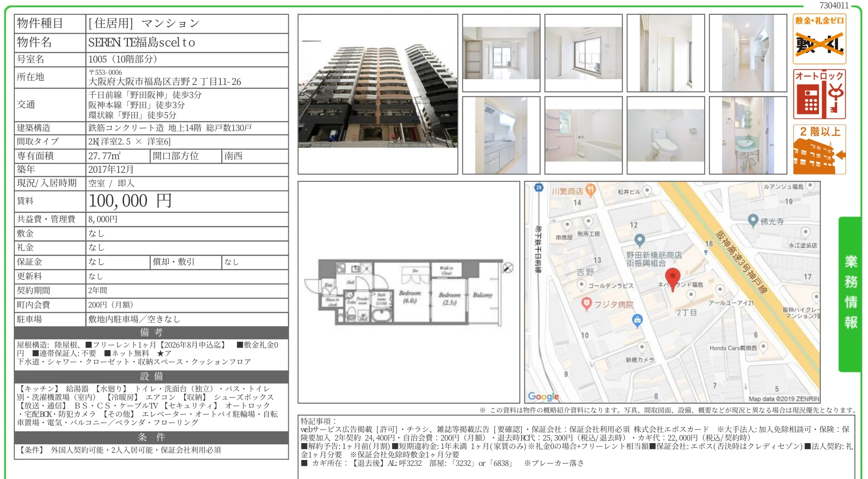Viewport: 868px width, 479px height.
Task: Open the bathtub room photo thumbnail
Action: click(583, 135)
